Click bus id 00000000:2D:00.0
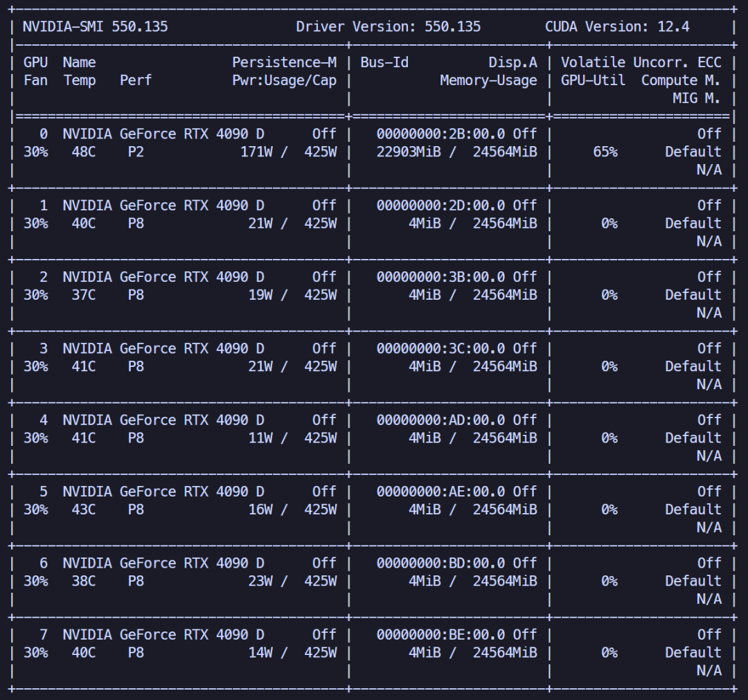 click(440, 206)
